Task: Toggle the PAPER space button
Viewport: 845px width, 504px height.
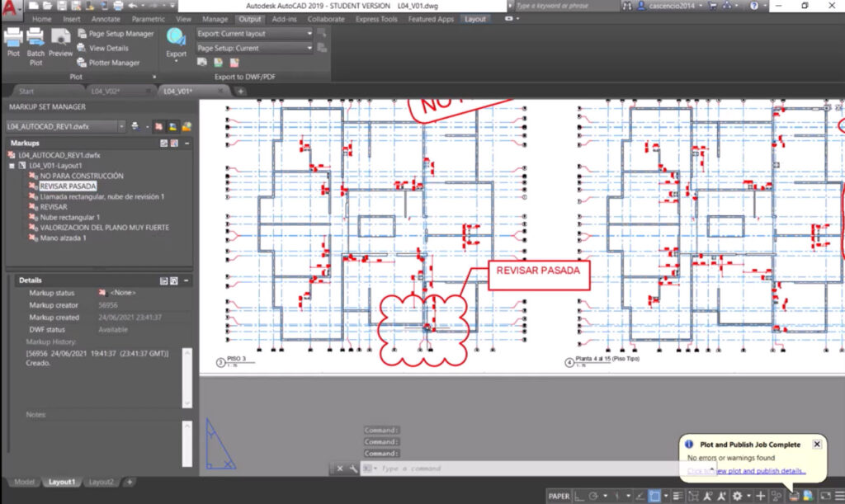Action: pos(559,496)
